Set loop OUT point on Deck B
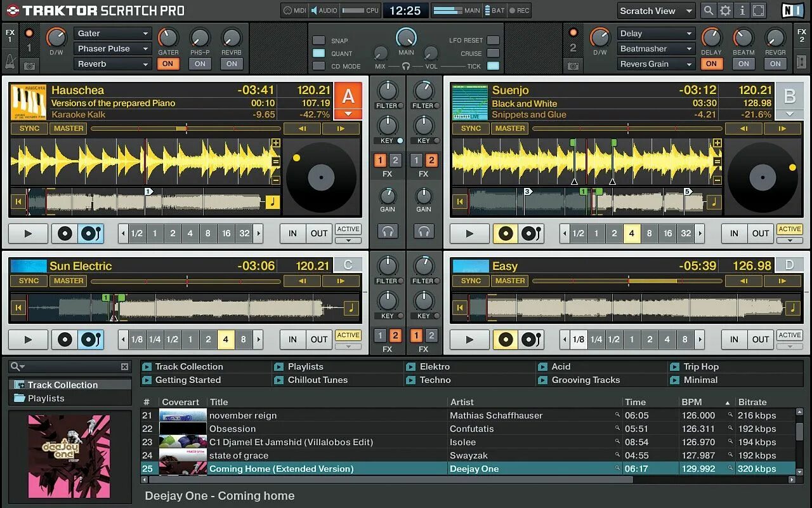The height and width of the screenshot is (508, 812). click(x=761, y=234)
